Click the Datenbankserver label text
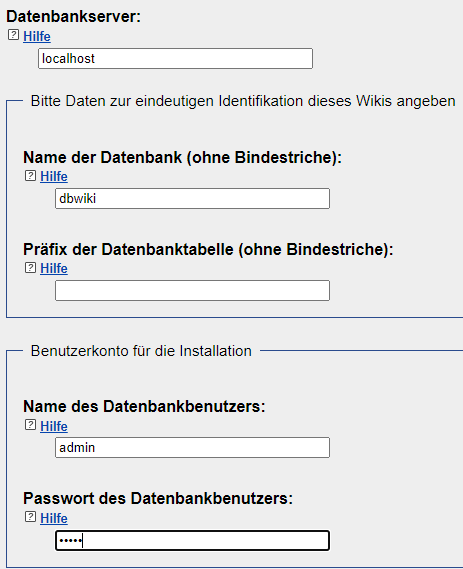Image resolution: width=463 pixels, height=569 pixels. pos(74,17)
